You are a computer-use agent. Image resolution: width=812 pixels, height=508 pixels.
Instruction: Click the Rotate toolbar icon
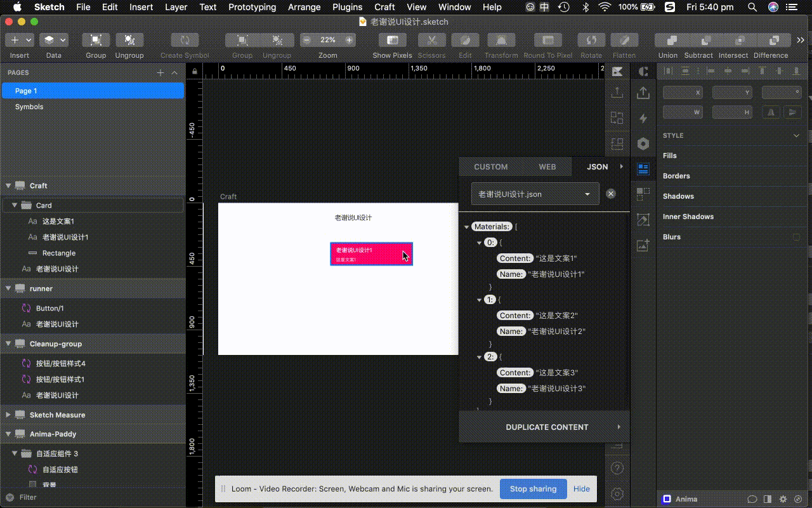pos(591,40)
